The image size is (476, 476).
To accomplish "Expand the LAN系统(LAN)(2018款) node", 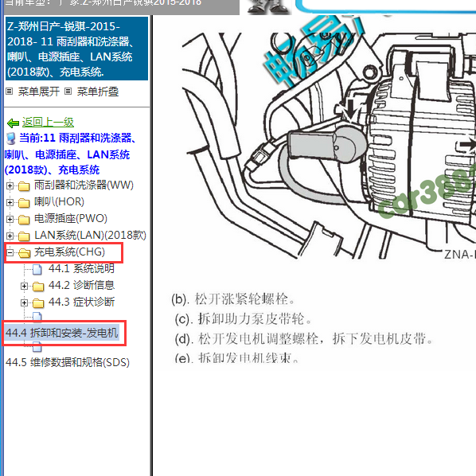I will tap(10, 236).
